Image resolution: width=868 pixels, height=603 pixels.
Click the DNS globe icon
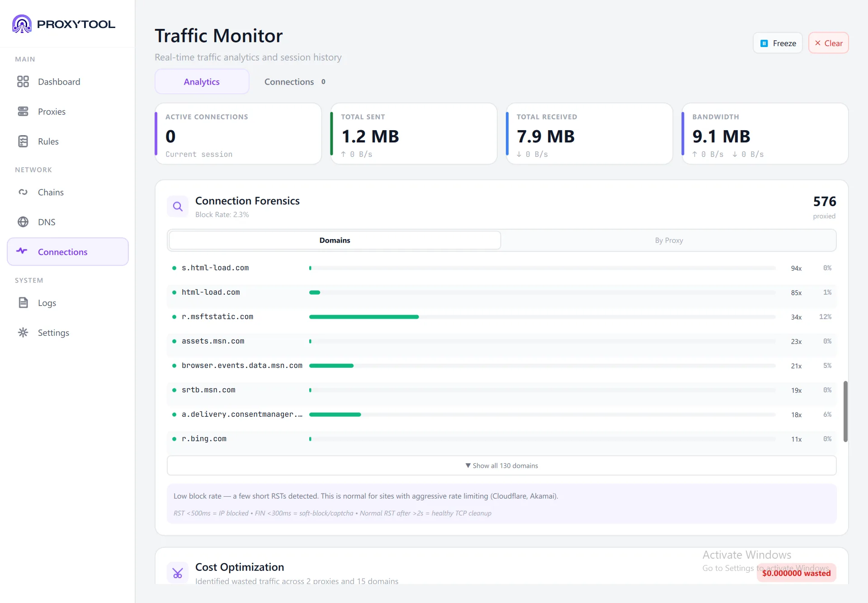pos(23,222)
